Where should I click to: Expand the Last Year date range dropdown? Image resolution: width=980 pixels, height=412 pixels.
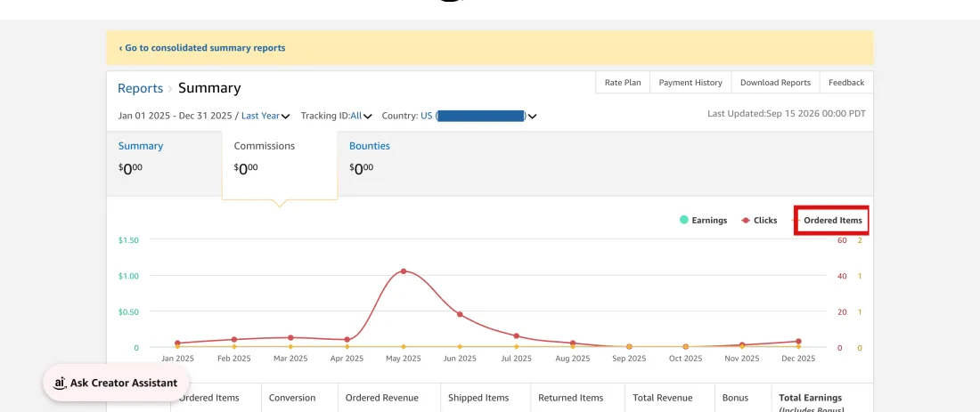click(265, 116)
